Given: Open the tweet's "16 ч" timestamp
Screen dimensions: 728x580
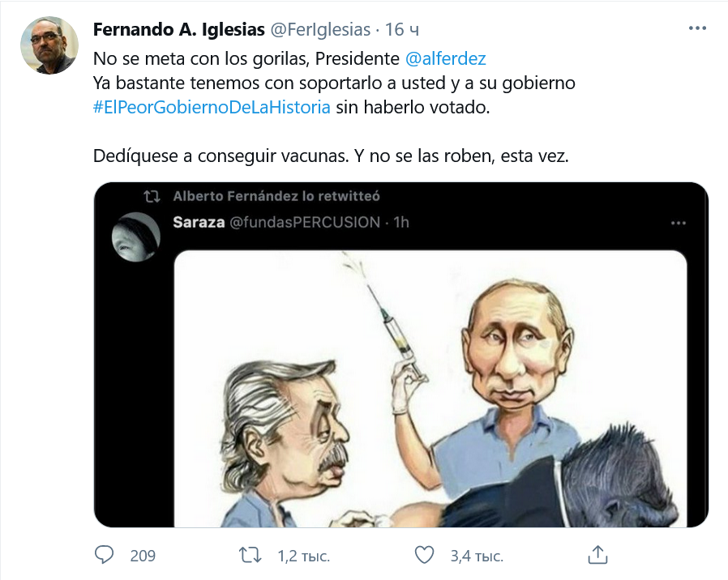Looking at the screenshot, I should 402,30.
